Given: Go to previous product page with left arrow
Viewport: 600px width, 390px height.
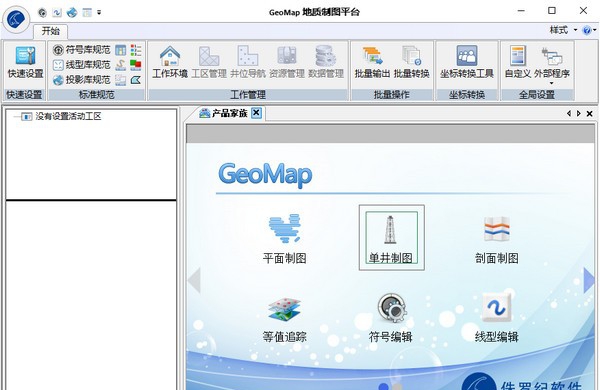Looking at the screenshot, I should (194, 280).
